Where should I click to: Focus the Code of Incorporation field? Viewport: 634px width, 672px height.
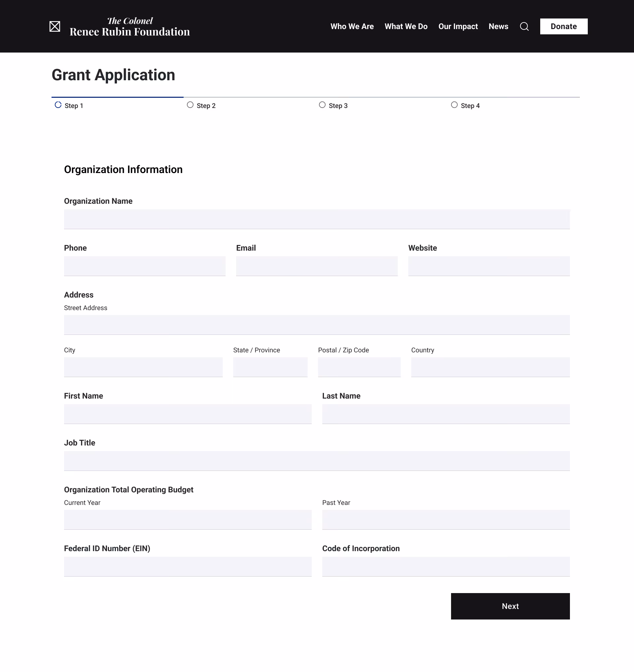click(446, 567)
